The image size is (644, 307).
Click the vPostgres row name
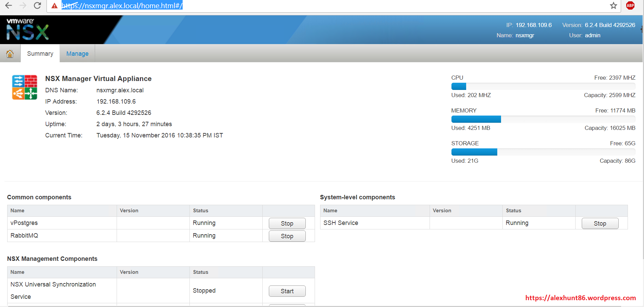pos(24,223)
